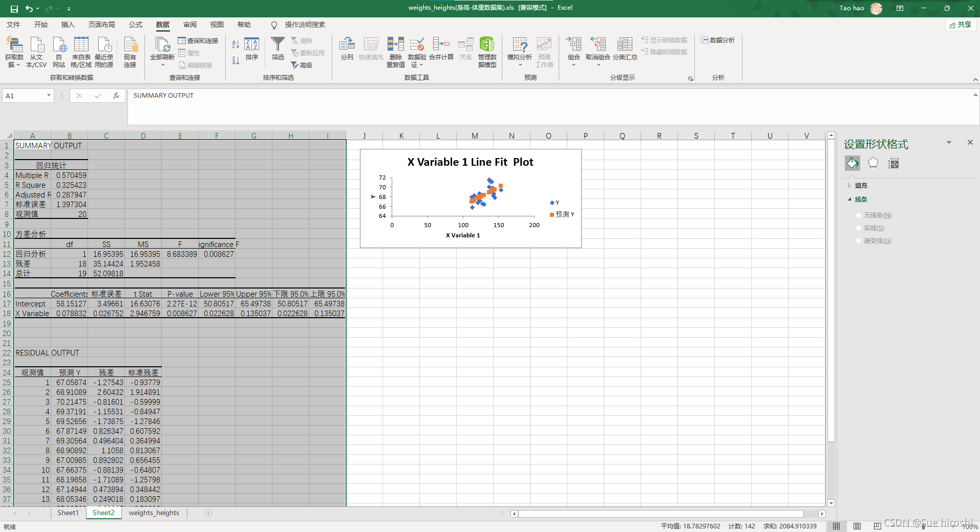
Task: Click the Line Fit Plot chart title
Action: 470,162
